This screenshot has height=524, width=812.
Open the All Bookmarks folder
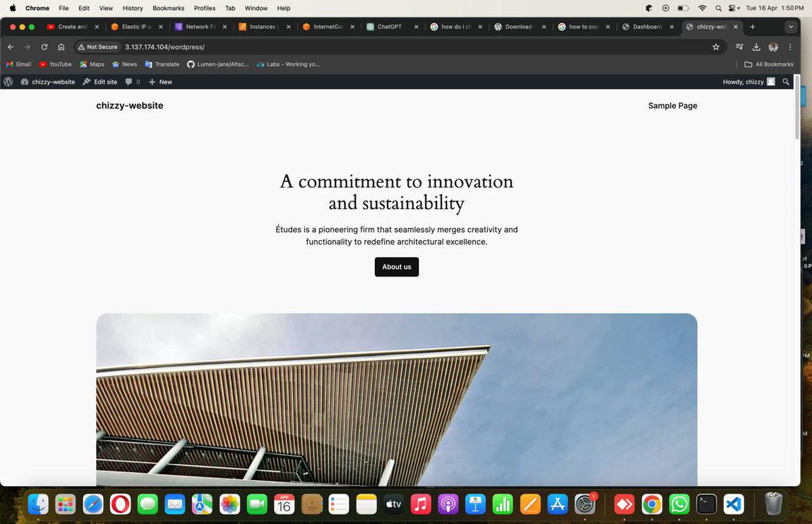click(x=769, y=64)
